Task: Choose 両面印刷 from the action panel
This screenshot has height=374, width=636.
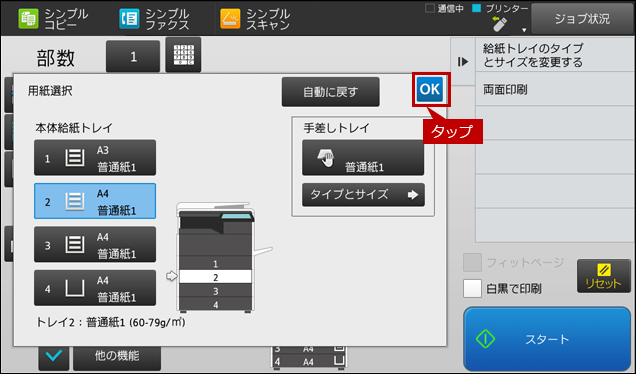Action: click(x=555, y=90)
